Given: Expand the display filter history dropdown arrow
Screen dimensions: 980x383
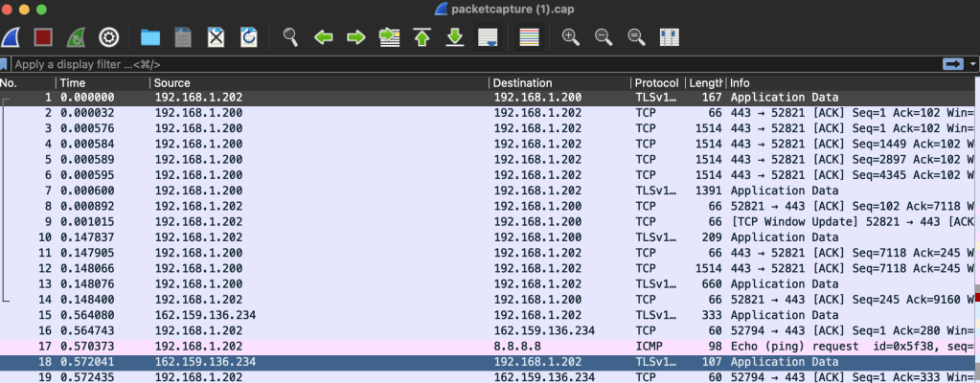Looking at the screenshot, I should click(972, 64).
